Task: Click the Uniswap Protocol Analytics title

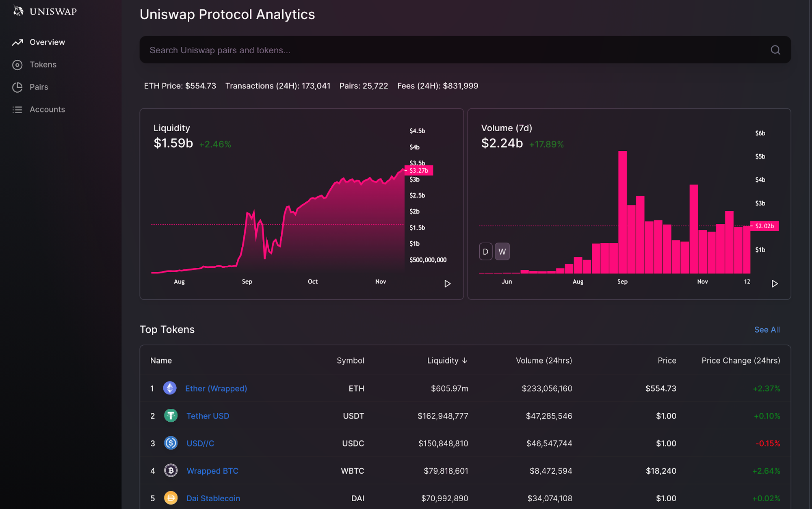Action: (227, 15)
